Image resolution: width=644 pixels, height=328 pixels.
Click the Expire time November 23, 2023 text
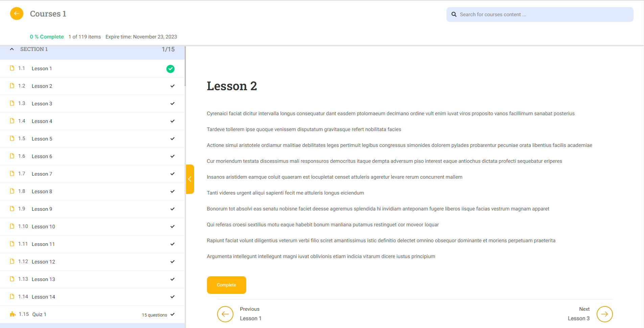pyautogui.click(x=141, y=37)
